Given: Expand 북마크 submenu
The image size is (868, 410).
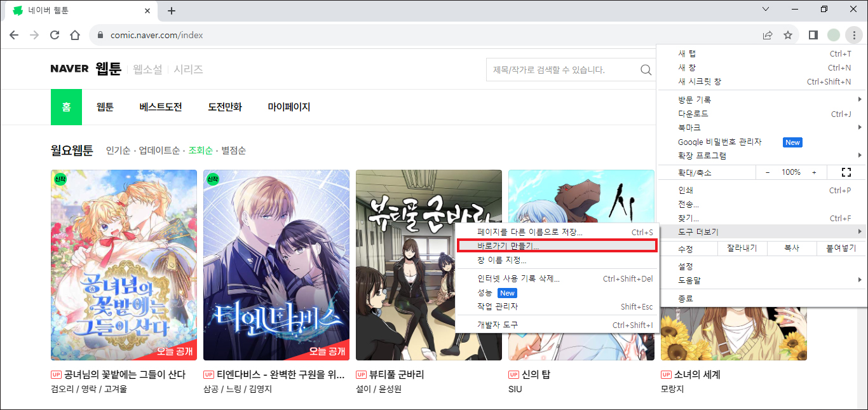Looking at the screenshot, I should click(761, 128).
